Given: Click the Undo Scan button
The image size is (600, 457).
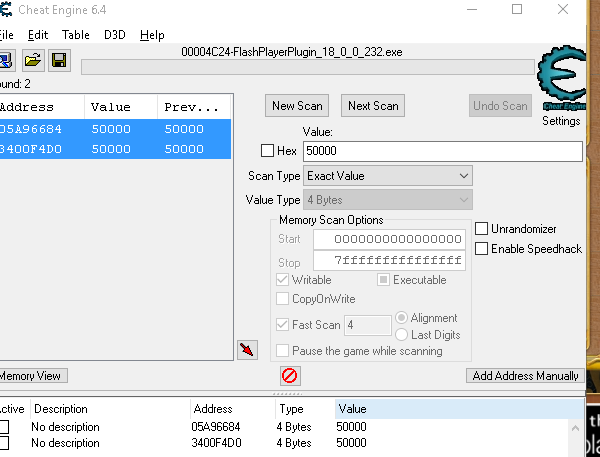Looking at the screenshot, I should click(500, 106).
